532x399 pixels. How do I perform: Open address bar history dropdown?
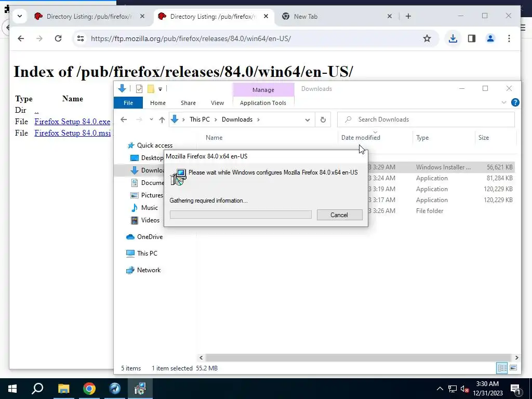[308, 120]
